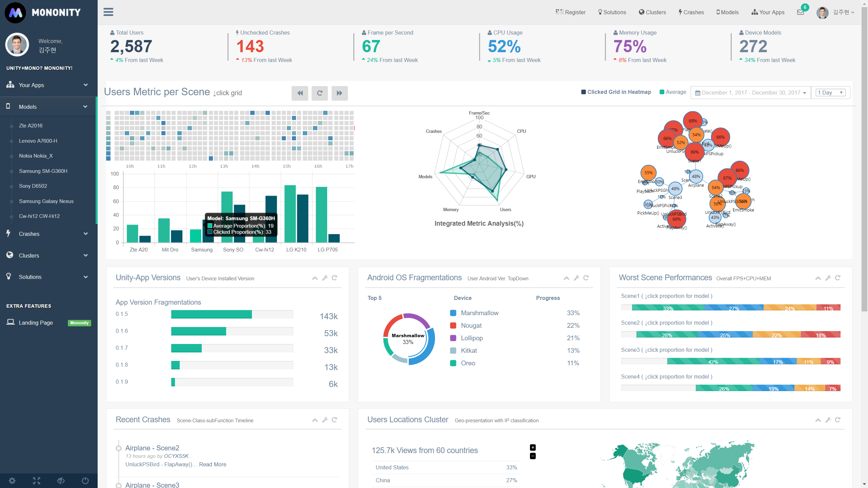Toggle the Average legend item

pyautogui.click(x=673, y=92)
